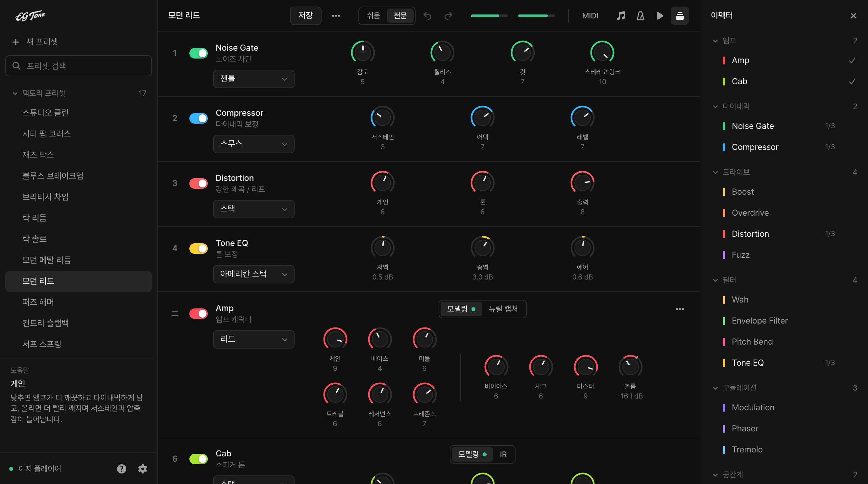Select the 뉴럴 캡처 amp tab
This screenshot has width=868, height=484.
coord(503,309)
